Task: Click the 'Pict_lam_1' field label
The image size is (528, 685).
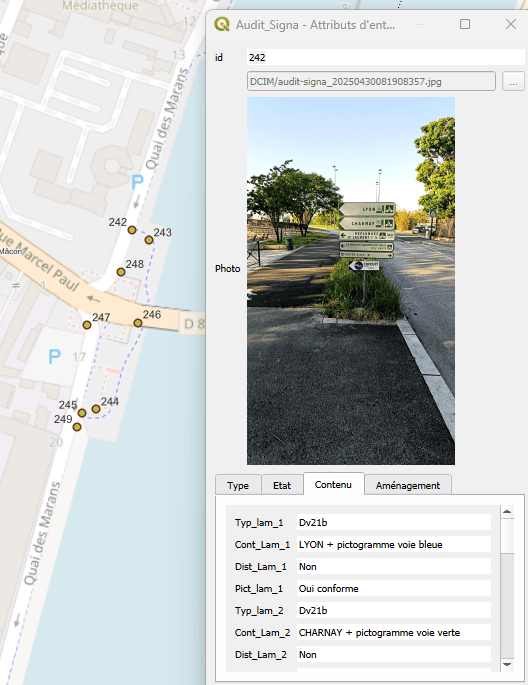Action: [x=259, y=588]
